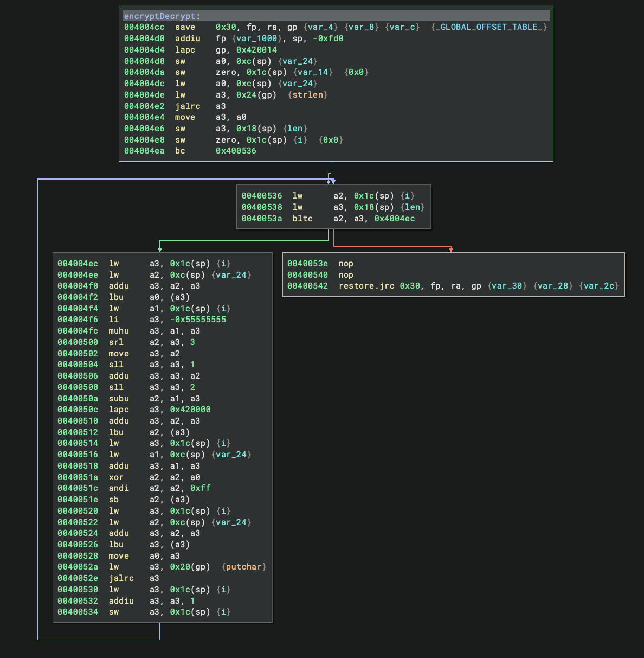644x658 pixels.
Task: Click address 004004e2 jalrc line
Action: click(144, 106)
